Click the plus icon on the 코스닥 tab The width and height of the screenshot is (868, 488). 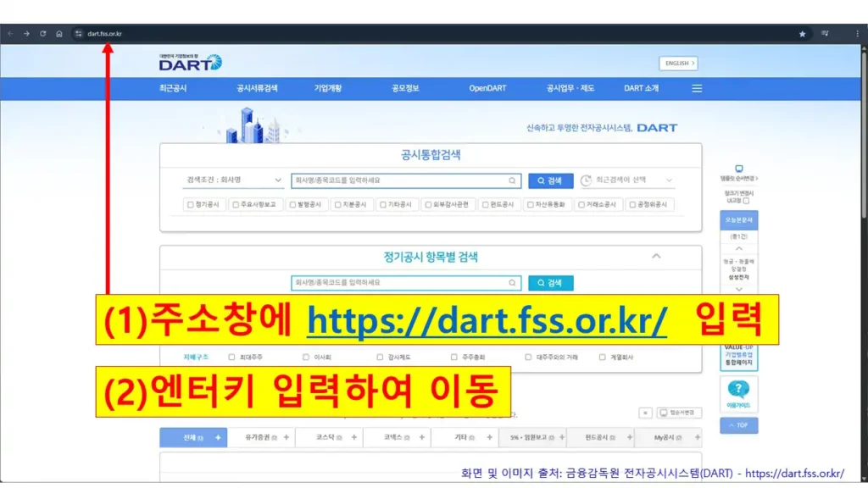353,438
